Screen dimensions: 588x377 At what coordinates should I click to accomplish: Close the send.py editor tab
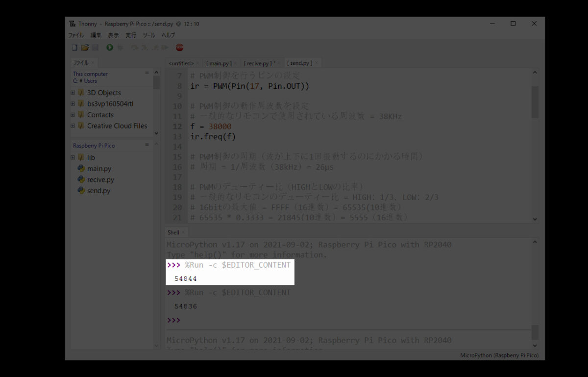pos(317,63)
